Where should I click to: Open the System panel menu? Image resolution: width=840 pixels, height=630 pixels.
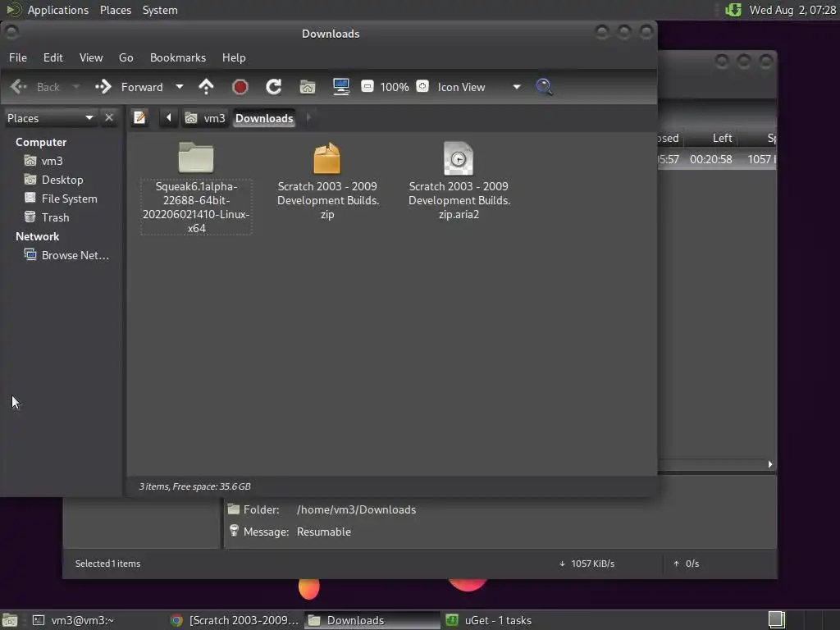click(x=160, y=10)
